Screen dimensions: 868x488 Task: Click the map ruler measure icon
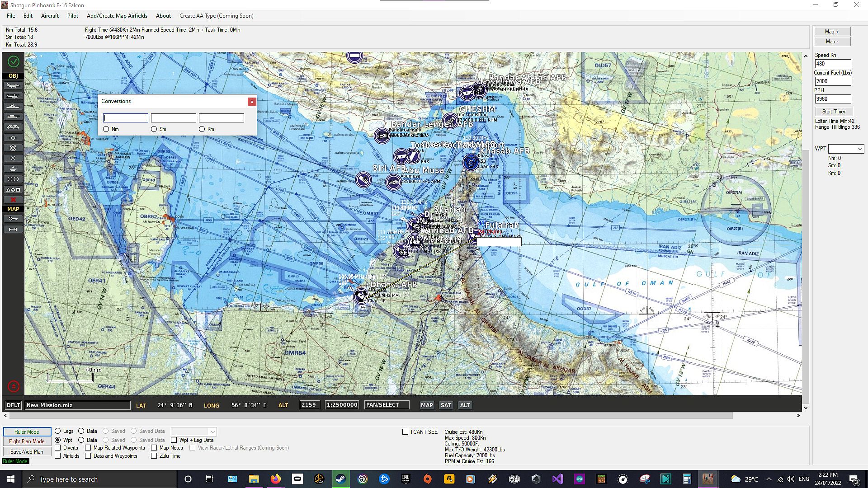(13, 229)
